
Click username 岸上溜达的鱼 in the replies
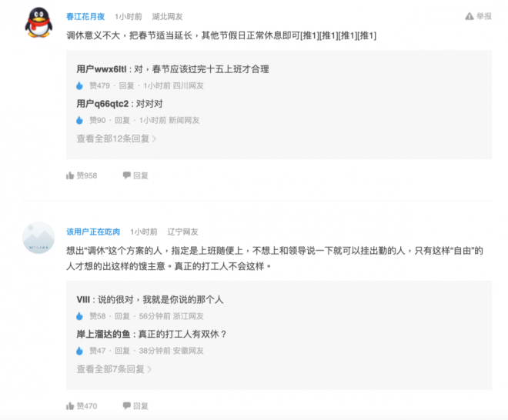pos(103,334)
